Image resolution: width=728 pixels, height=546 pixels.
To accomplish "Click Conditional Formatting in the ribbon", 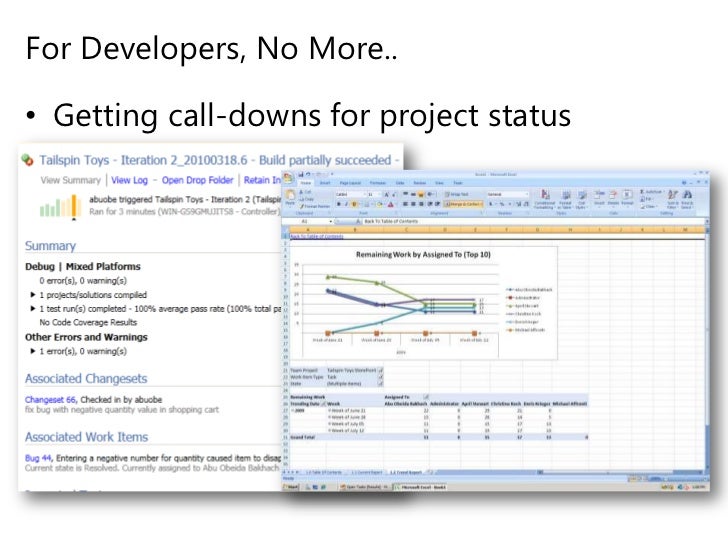I will coord(545,199).
